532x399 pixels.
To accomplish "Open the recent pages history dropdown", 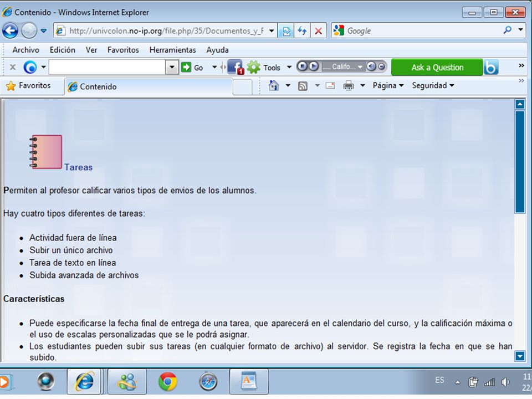I will tap(43, 31).
